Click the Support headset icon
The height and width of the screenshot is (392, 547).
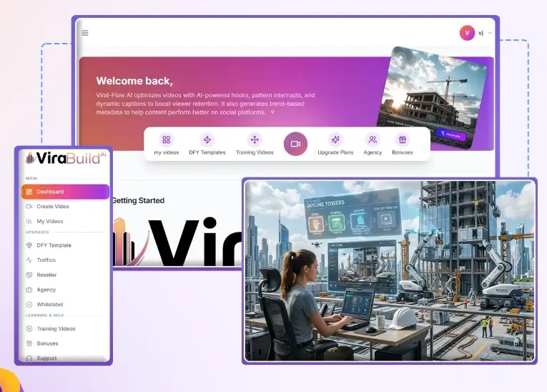tap(29, 358)
